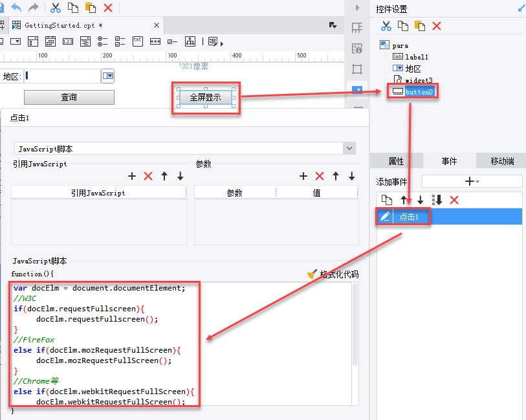Open the cell info table sidebar icon
526x420 pixels.
pos(357,49)
